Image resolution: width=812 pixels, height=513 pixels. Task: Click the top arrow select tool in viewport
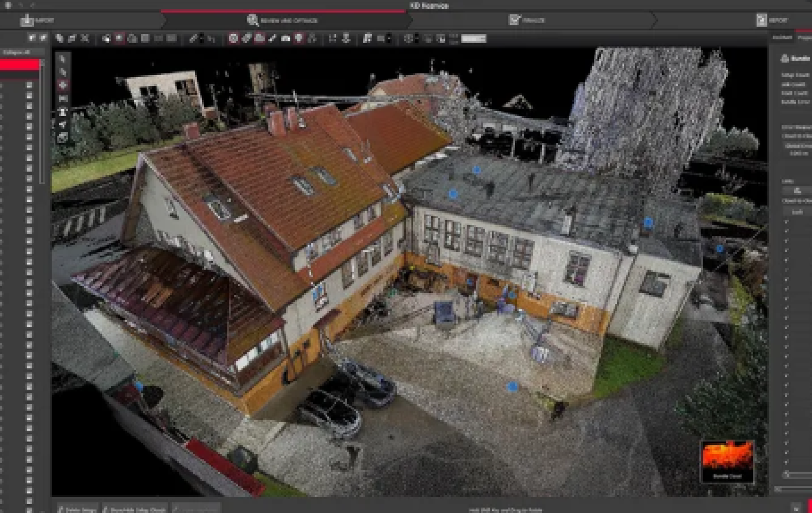(63, 59)
